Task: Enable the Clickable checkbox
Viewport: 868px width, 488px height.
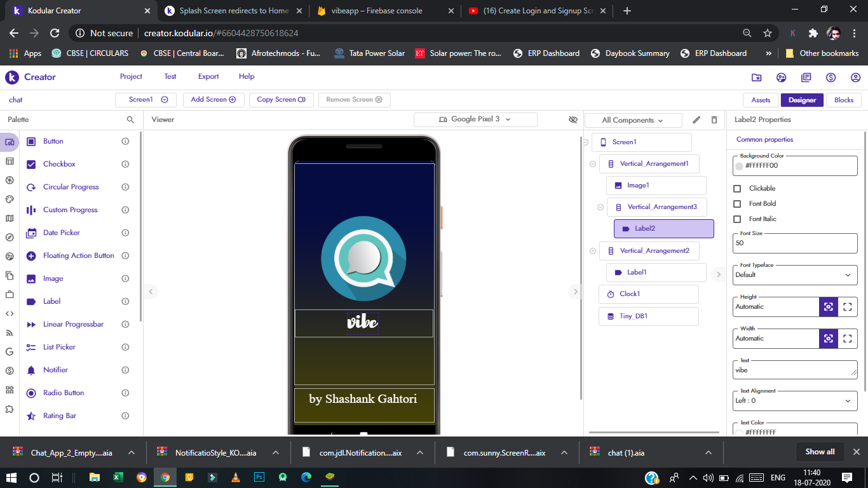Action: 737,189
